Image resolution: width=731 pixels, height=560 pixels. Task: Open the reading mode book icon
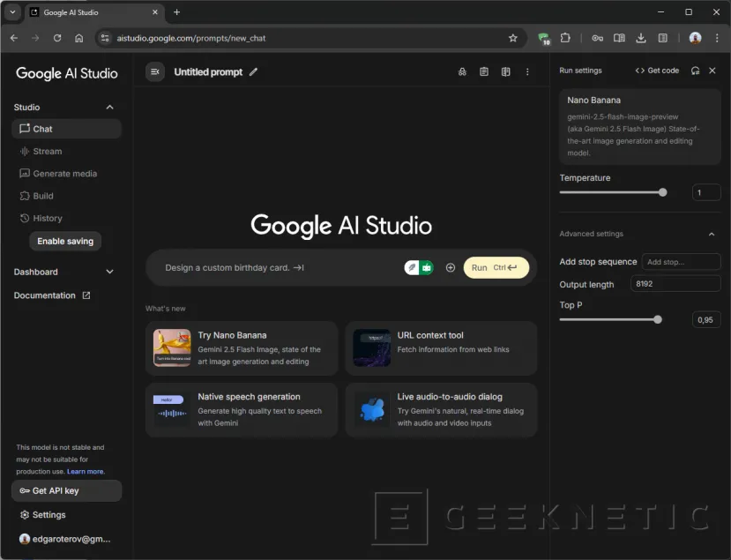point(619,38)
